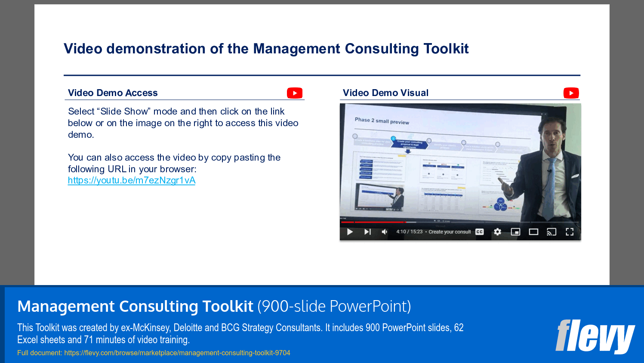Play the video using the play button
The image size is (644, 363).
point(350,232)
